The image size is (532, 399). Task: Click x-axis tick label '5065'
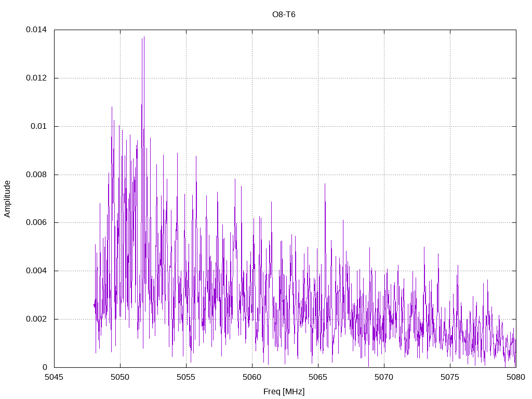click(318, 377)
